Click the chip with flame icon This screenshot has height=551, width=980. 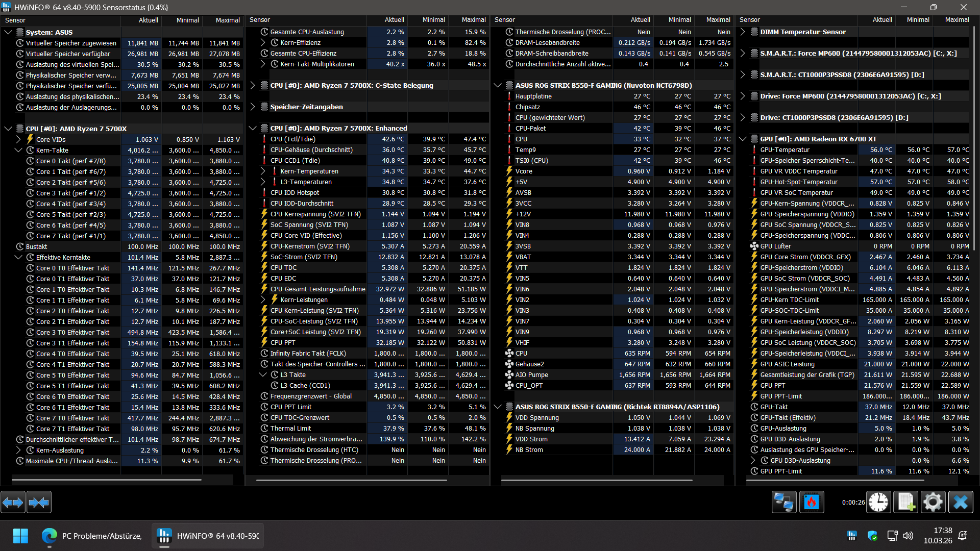(811, 503)
